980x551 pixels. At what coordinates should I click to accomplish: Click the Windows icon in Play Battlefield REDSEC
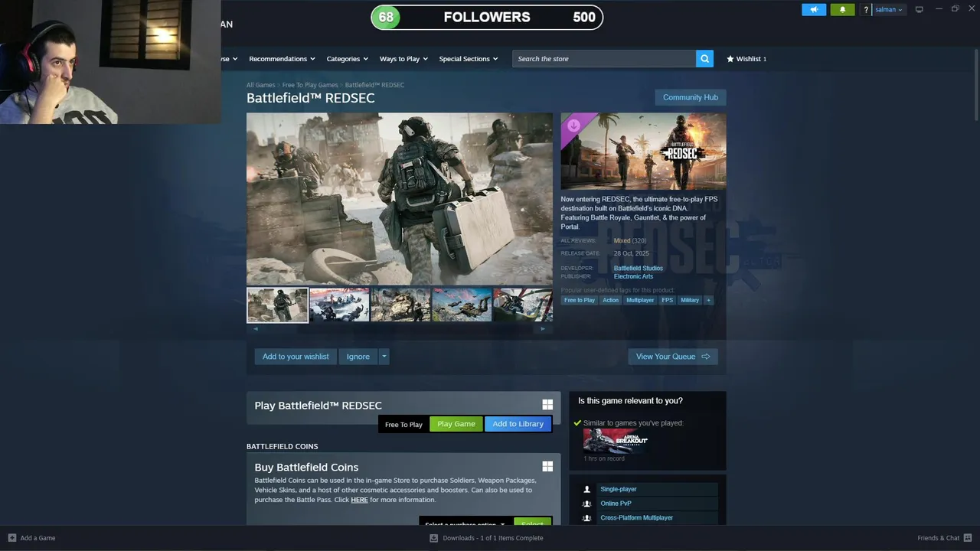click(547, 405)
